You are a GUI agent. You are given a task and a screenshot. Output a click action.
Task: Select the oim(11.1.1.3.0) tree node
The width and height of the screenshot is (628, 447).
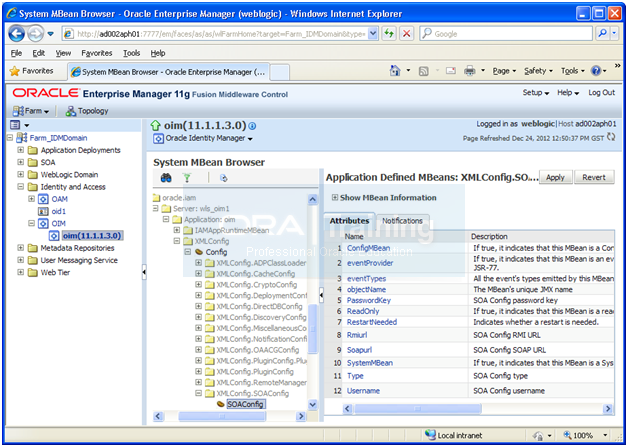pyautogui.click(x=93, y=236)
